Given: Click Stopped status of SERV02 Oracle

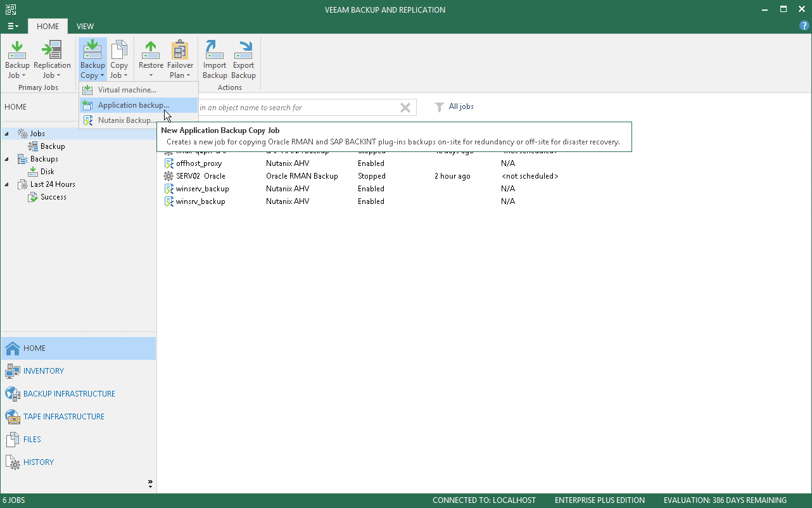Looking at the screenshot, I should tap(371, 176).
